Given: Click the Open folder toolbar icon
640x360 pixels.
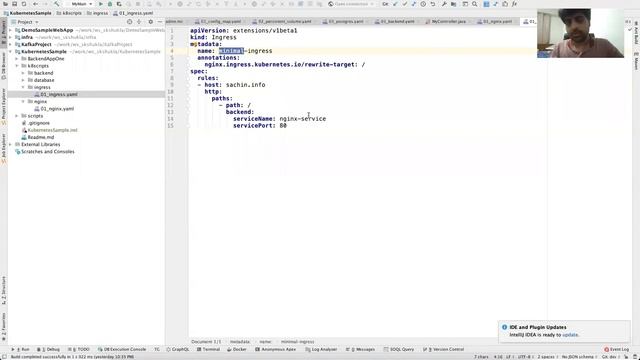Looking at the screenshot, I should pyautogui.click(x=5, y=4).
